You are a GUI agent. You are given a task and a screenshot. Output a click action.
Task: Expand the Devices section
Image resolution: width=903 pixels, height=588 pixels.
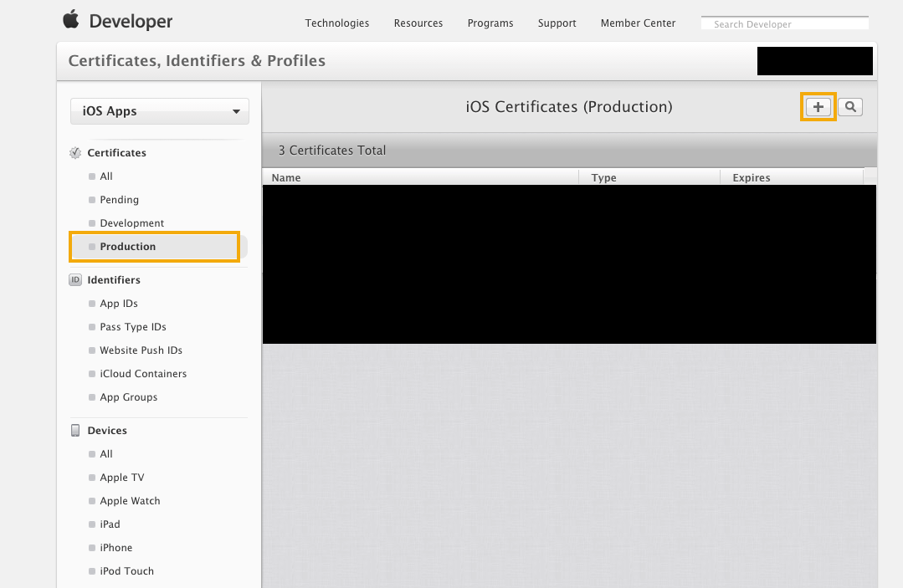(x=107, y=430)
